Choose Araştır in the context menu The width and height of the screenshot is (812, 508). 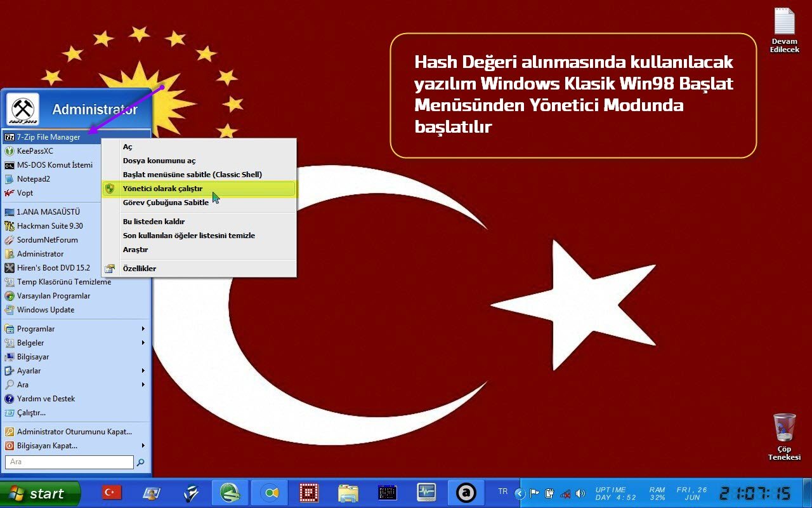pos(199,250)
